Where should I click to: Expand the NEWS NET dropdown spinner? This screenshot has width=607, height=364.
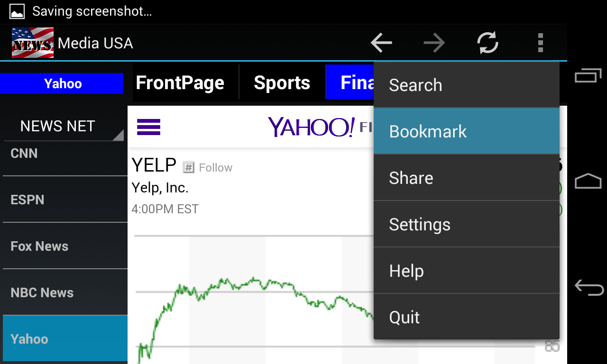tap(63, 127)
